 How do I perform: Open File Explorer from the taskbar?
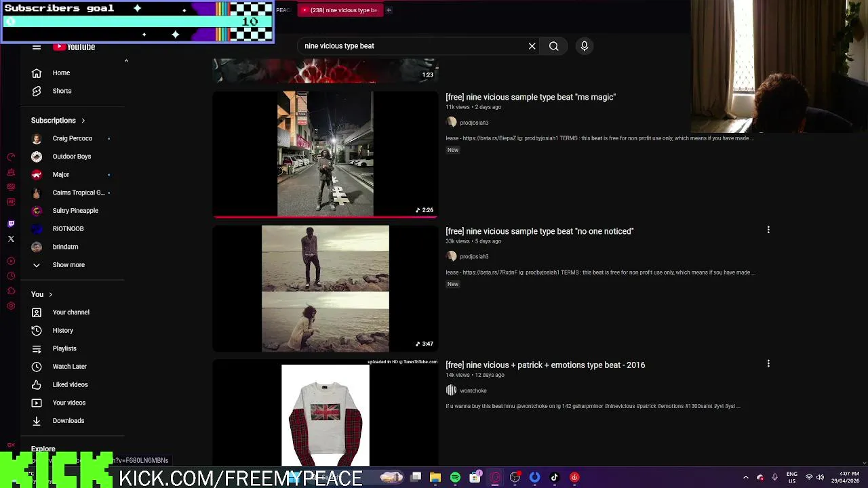pyautogui.click(x=435, y=477)
